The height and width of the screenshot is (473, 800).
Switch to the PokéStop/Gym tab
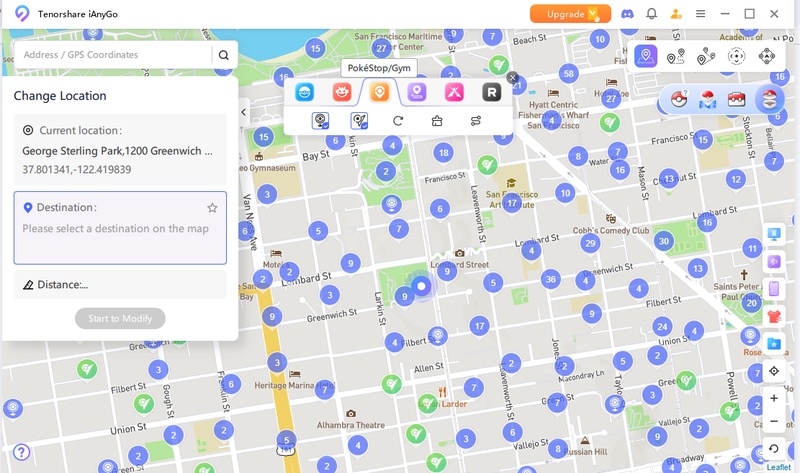pos(379,92)
